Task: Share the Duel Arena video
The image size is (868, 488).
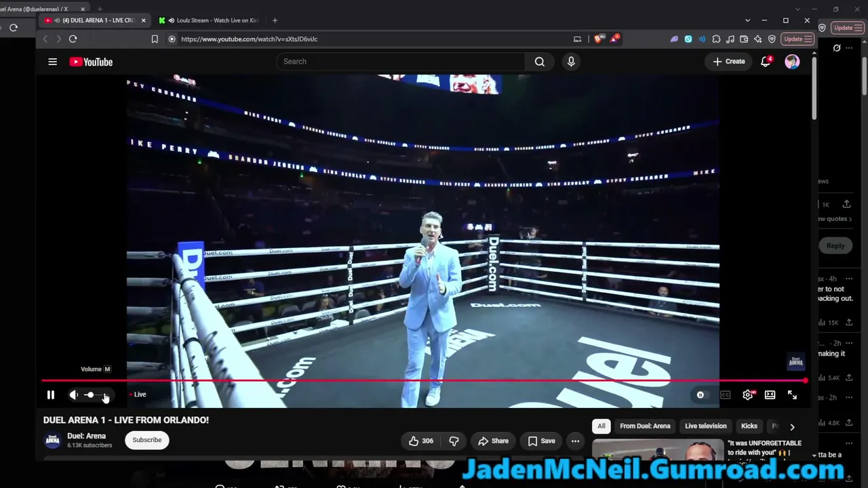Action: 493,441
